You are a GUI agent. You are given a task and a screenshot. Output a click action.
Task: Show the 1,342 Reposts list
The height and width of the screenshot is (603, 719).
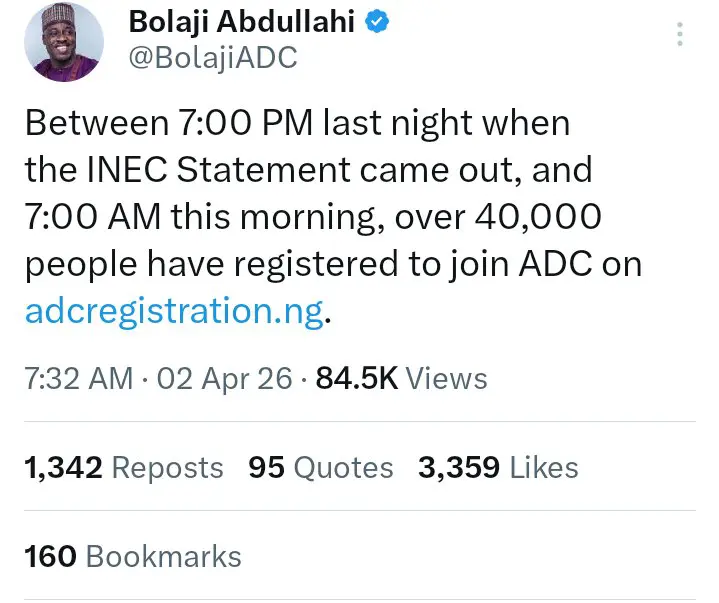pyautogui.click(x=124, y=467)
